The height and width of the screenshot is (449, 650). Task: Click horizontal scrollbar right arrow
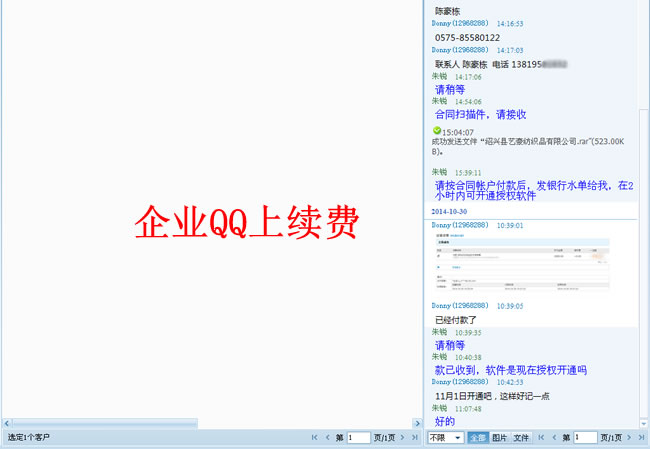point(417,423)
